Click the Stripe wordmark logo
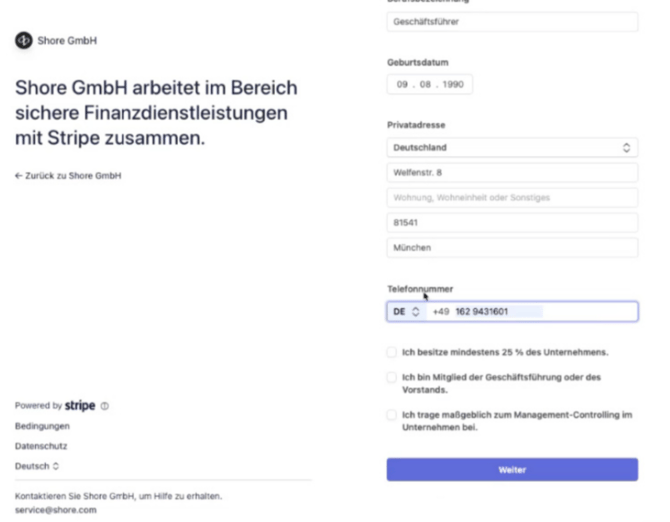Image resolution: width=670 pixels, height=522 pixels. tap(80, 406)
